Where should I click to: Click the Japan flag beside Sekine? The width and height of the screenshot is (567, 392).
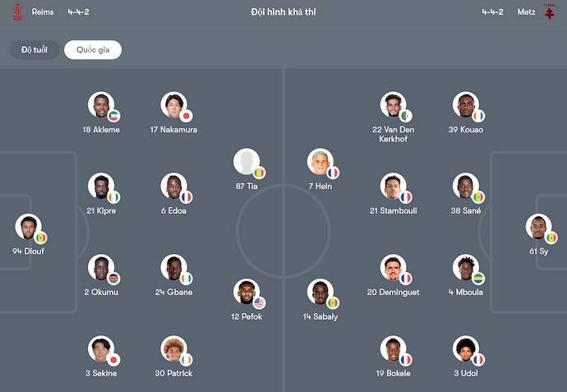(x=113, y=360)
